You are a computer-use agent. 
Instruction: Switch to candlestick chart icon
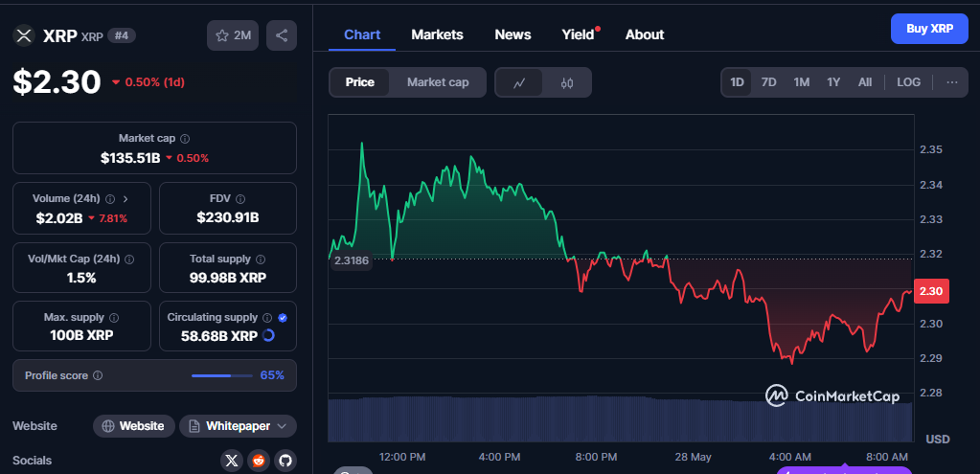(x=567, y=82)
